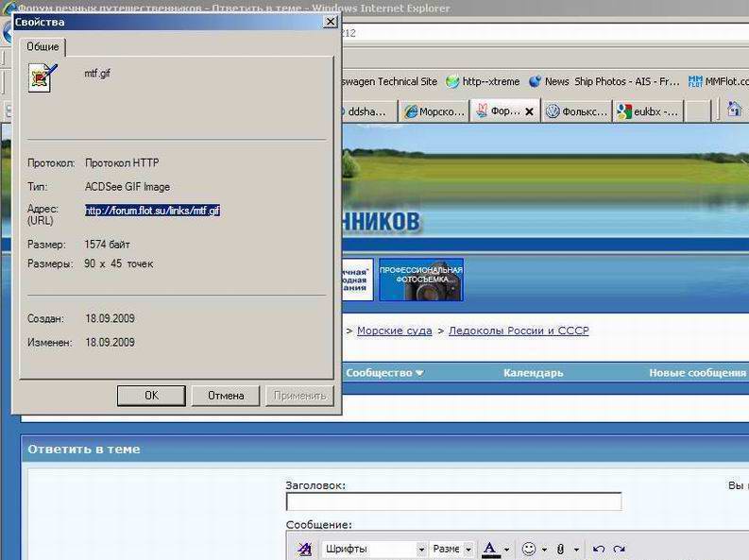Click the redo arrow in editor toolbar

(620, 549)
